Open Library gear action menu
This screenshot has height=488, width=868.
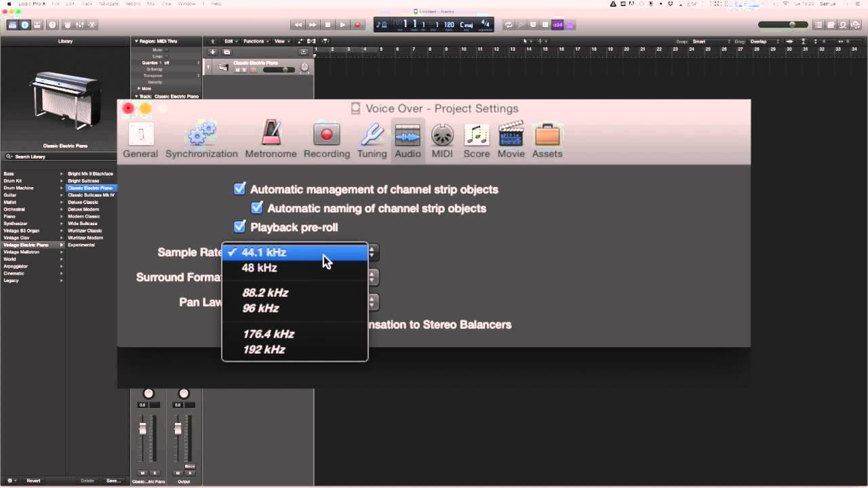12,481
